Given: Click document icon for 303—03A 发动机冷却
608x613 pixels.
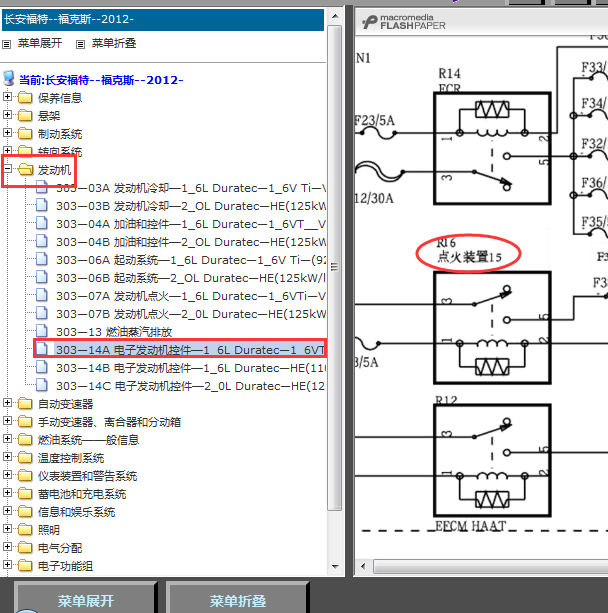Looking at the screenshot, I should pyautogui.click(x=42, y=187).
